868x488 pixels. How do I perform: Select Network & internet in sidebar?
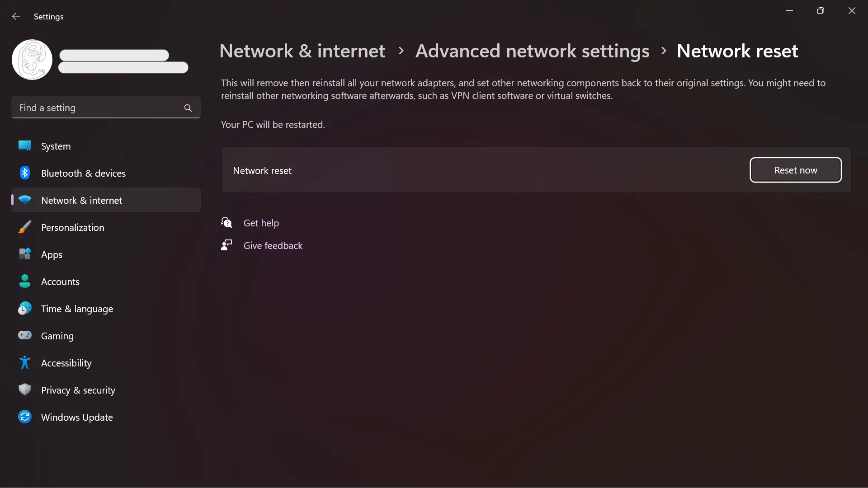pyautogui.click(x=81, y=201)
